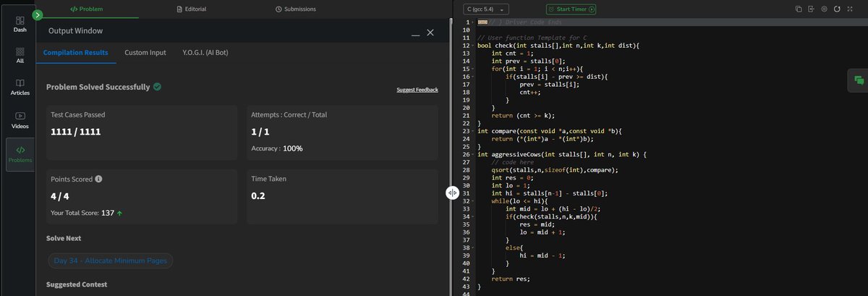The image size is (868, 296).
Task: Open the Problems sidebar section
Action: click(x=20, y=154)
